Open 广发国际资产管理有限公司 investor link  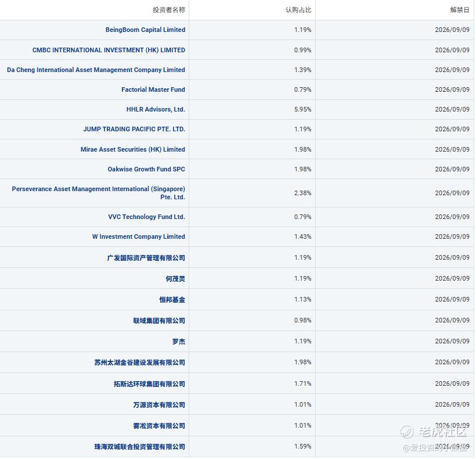pos(146,257)
